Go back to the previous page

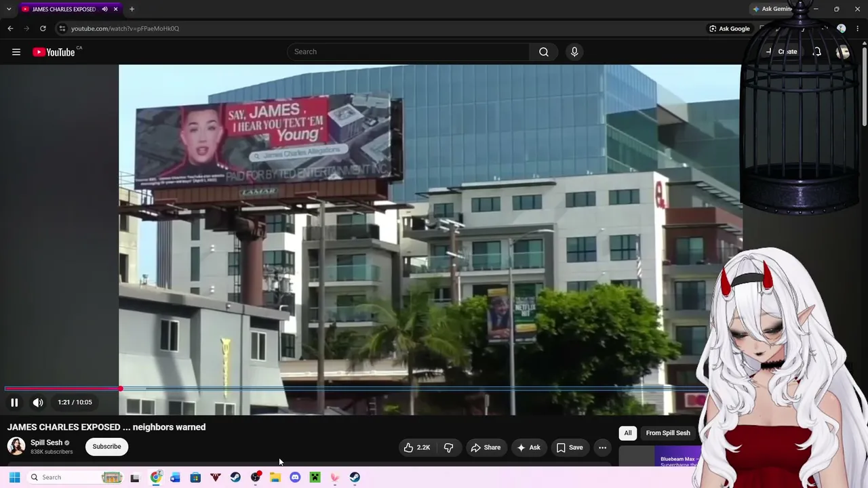tap(10, 28)
